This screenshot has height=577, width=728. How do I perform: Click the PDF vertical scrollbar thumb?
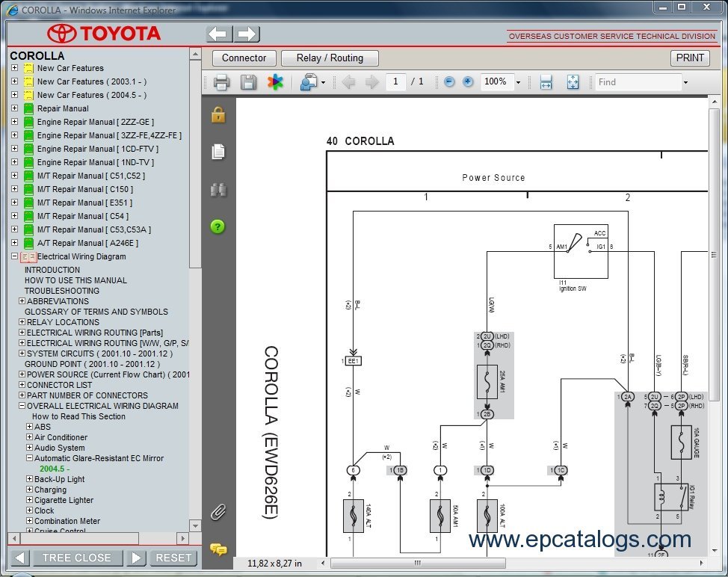714,255
